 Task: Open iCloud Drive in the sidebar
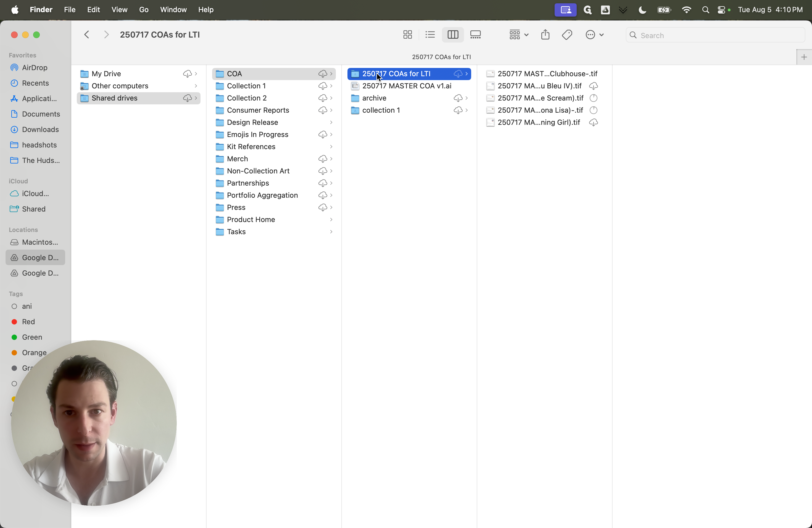[35, 193]
